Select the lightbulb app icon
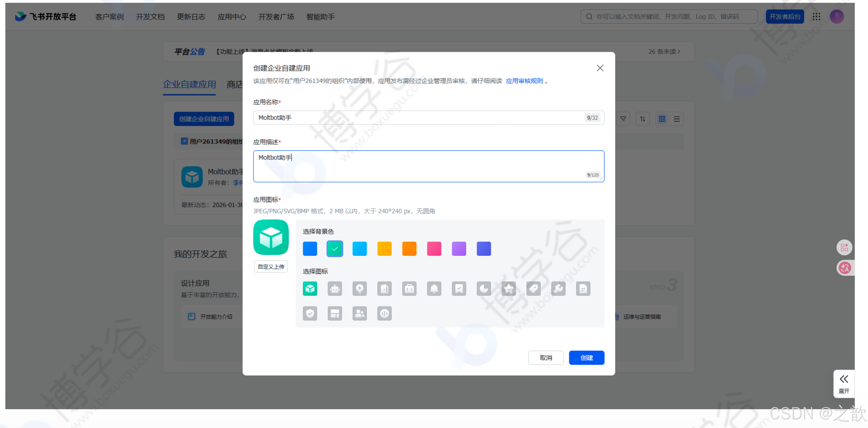Viewport: 868px width, 428px height. [359, 288]
